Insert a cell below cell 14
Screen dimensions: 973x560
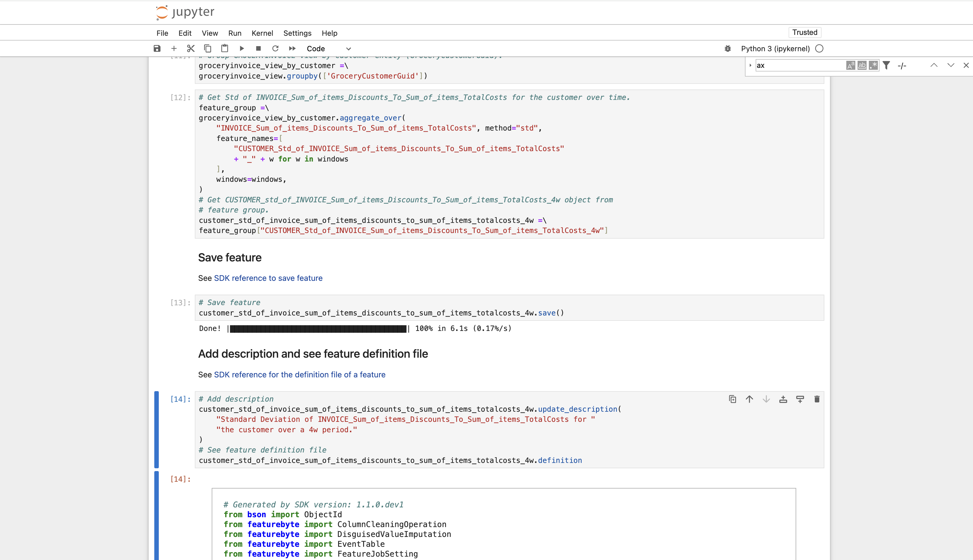point(800,399)
